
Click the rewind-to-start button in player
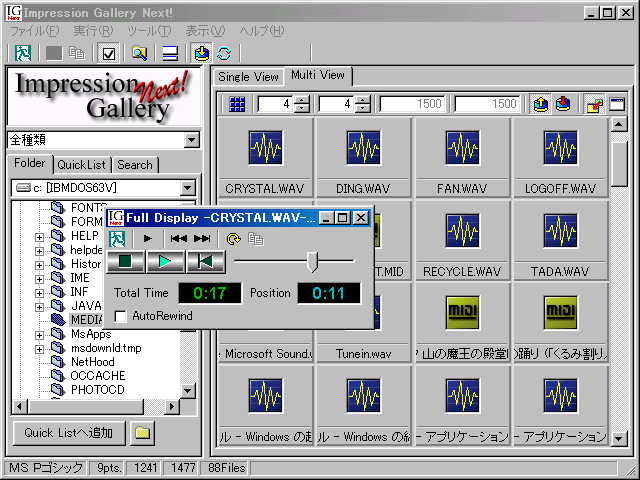(205, 262)
